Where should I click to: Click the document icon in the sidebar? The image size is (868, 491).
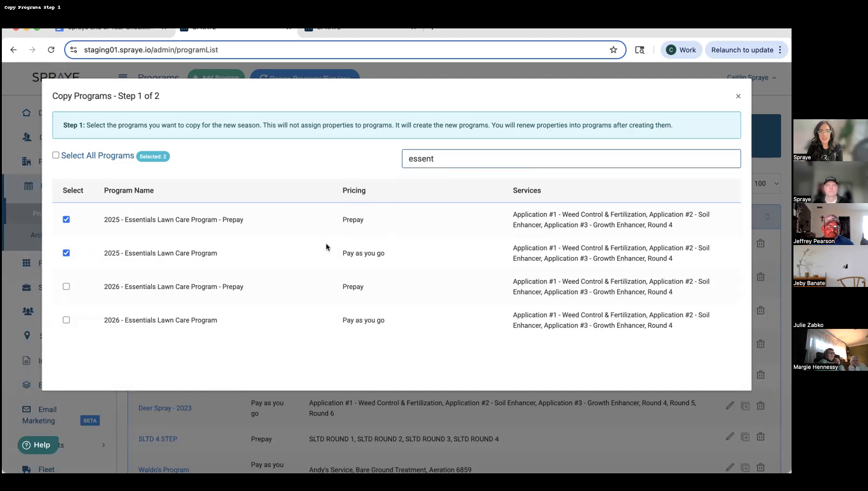(x=27, y=361)
